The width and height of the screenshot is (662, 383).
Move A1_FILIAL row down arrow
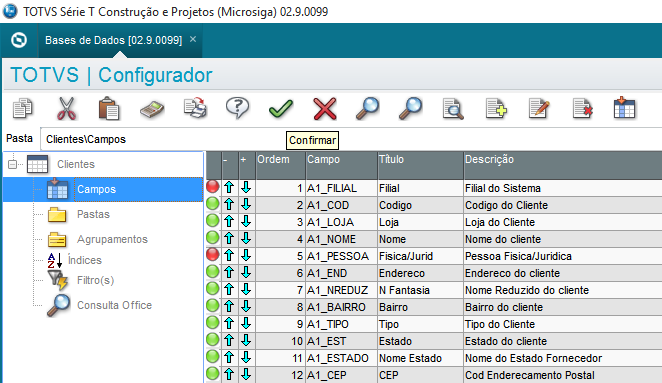(246, 187)
